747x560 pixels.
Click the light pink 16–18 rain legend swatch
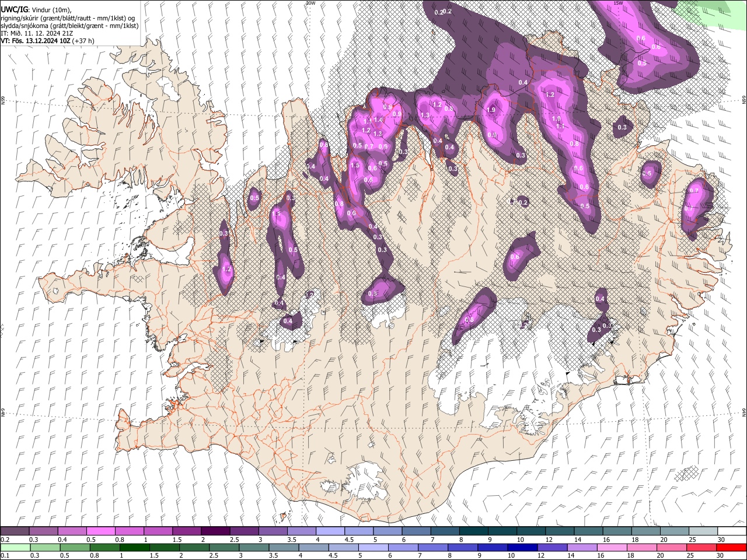612,548
